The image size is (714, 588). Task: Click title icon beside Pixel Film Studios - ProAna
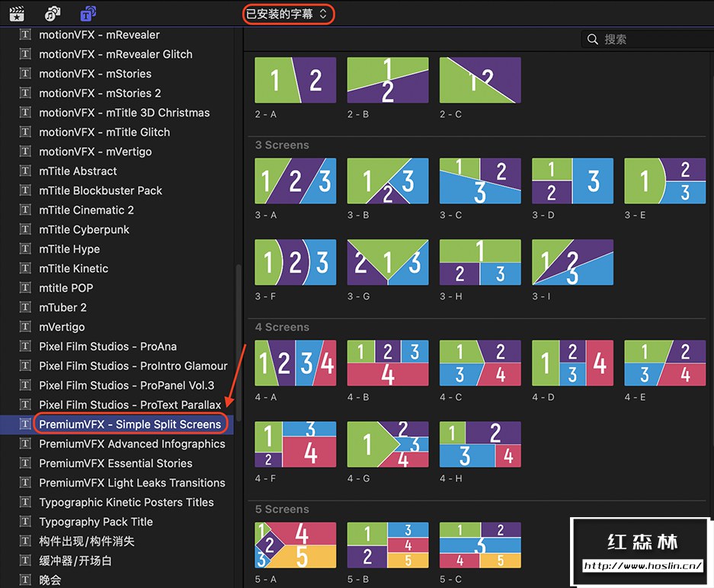coord(25,346)
